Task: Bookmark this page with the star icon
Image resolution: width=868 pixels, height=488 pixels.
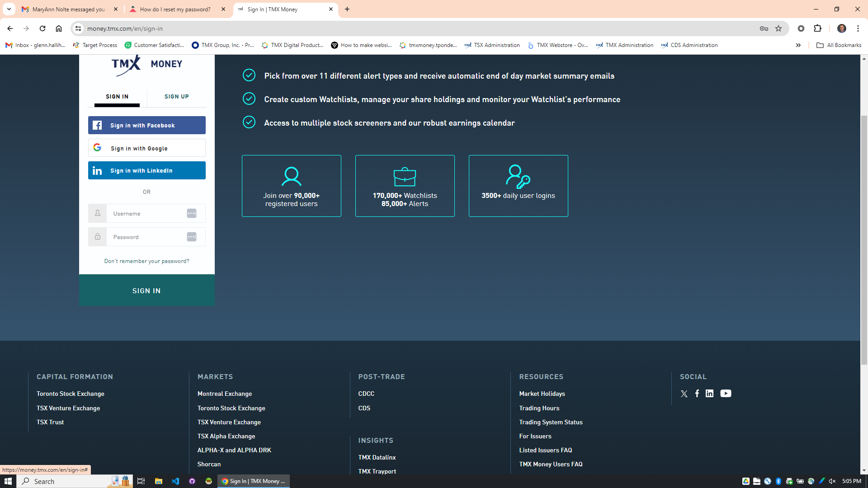Action: tap(778, 28)
